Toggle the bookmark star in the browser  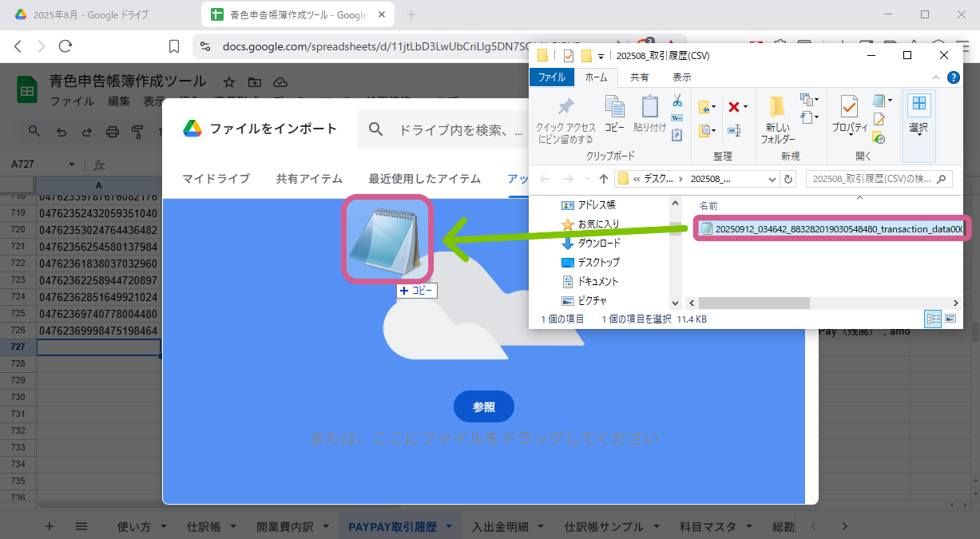click(x=173, y=46)
